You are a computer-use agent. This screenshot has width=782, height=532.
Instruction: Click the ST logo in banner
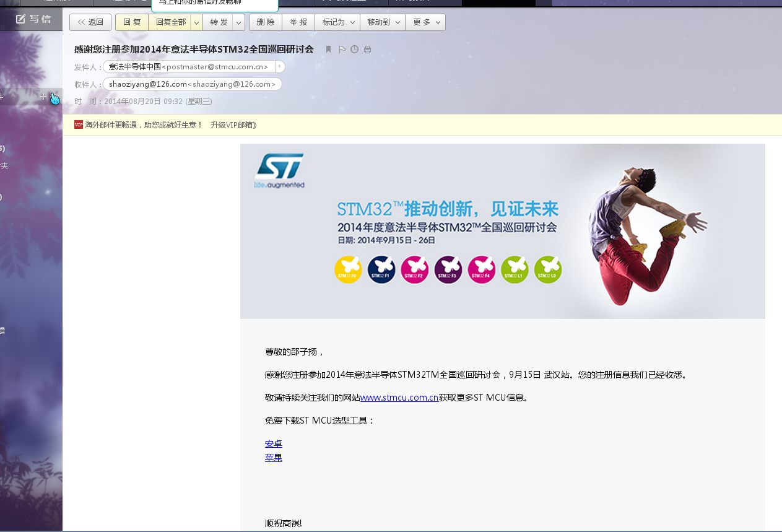tap(279, 170)
